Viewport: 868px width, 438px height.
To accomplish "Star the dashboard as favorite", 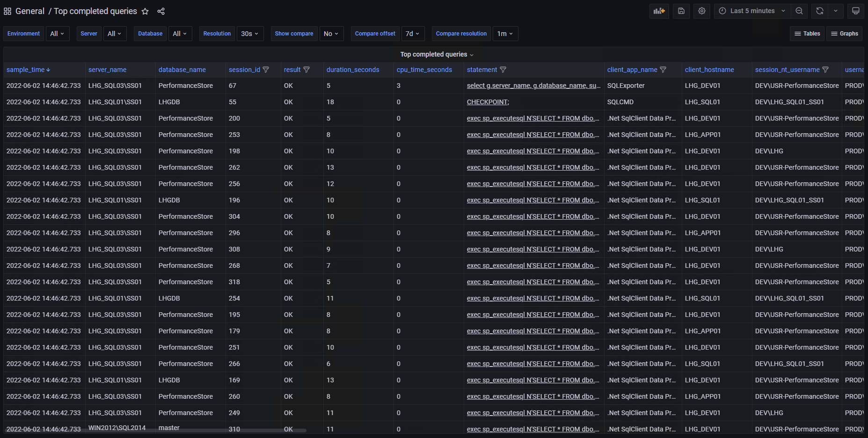I will [x=145, y=11].
